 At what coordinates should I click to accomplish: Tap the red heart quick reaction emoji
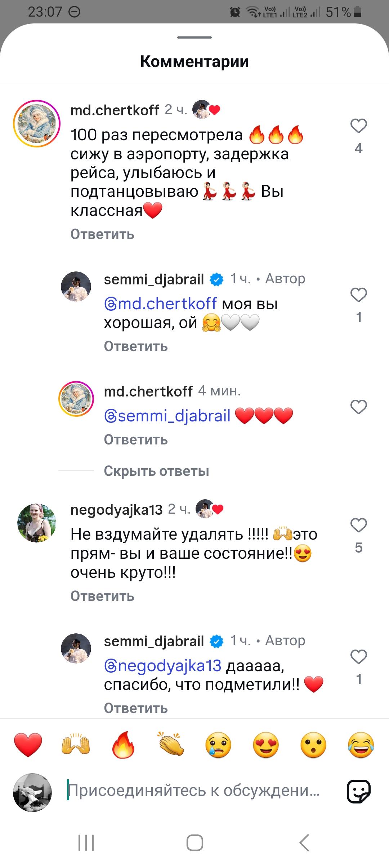(x=28, y=745)
